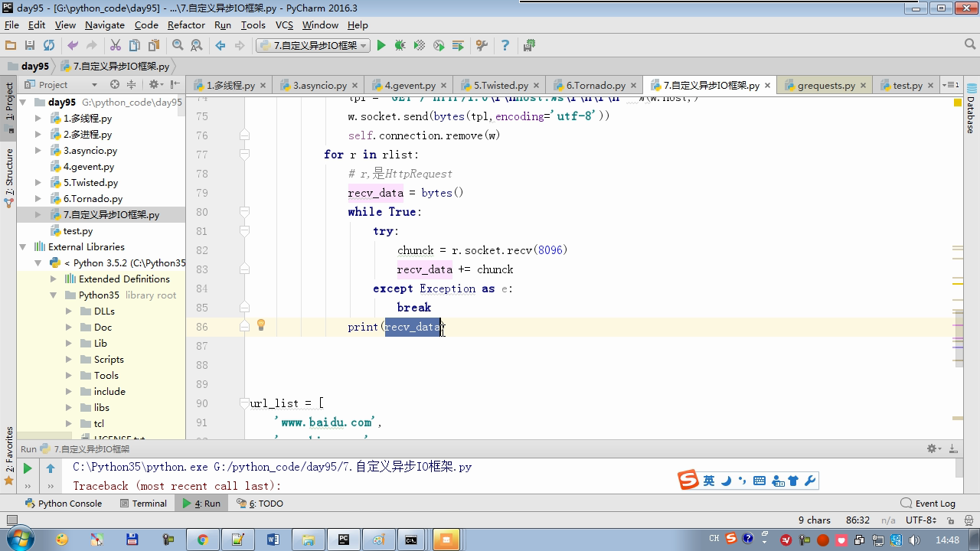Click the Run with Coverage icon
Viewport: 980px width, 551px height.
pyautogui.click(x=419, y=46)
